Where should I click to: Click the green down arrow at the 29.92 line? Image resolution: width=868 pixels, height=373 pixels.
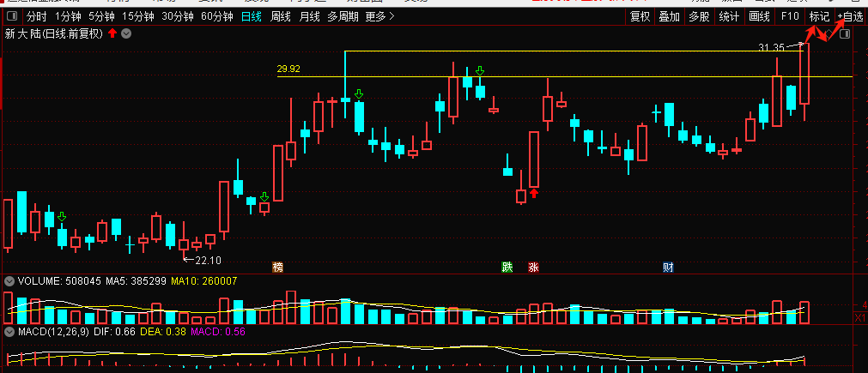(x=480, y=70)
